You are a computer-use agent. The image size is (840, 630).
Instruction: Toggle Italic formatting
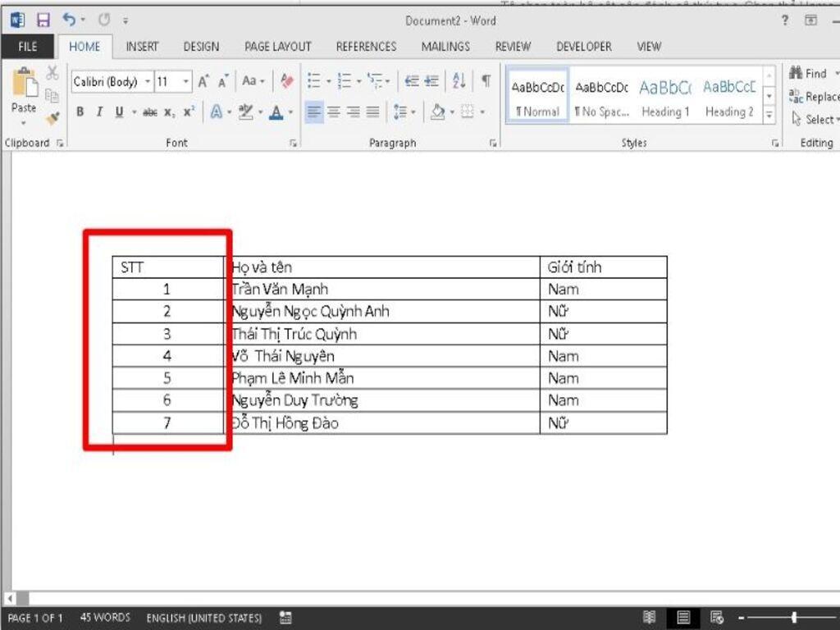pyautogui.click(x=98, y=112)
